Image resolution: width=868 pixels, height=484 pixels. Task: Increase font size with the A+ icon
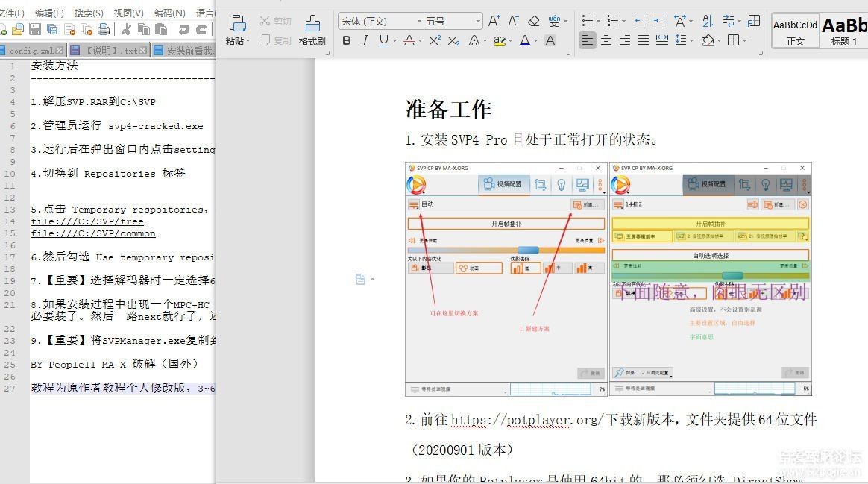494,21
